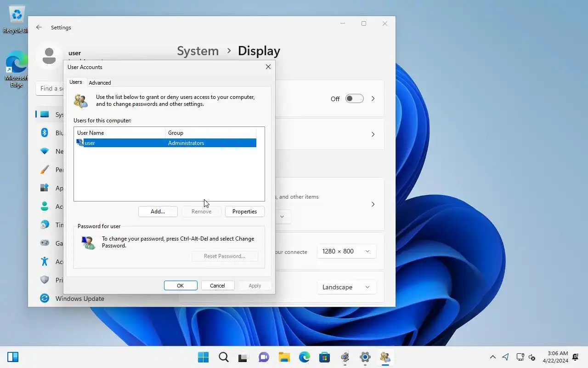
Task: Click OK in User Accounts dialog
Action: (181, 286)
